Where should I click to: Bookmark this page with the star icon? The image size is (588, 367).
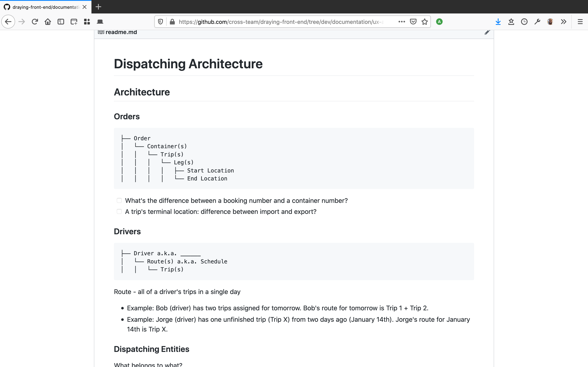coord(424,22)
